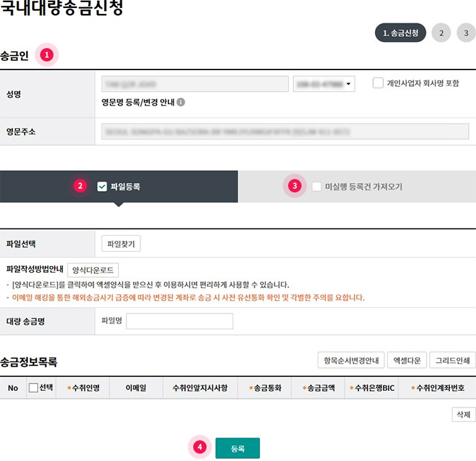
Task: Select the step 2 circle indicator
Action: (441, 33)
